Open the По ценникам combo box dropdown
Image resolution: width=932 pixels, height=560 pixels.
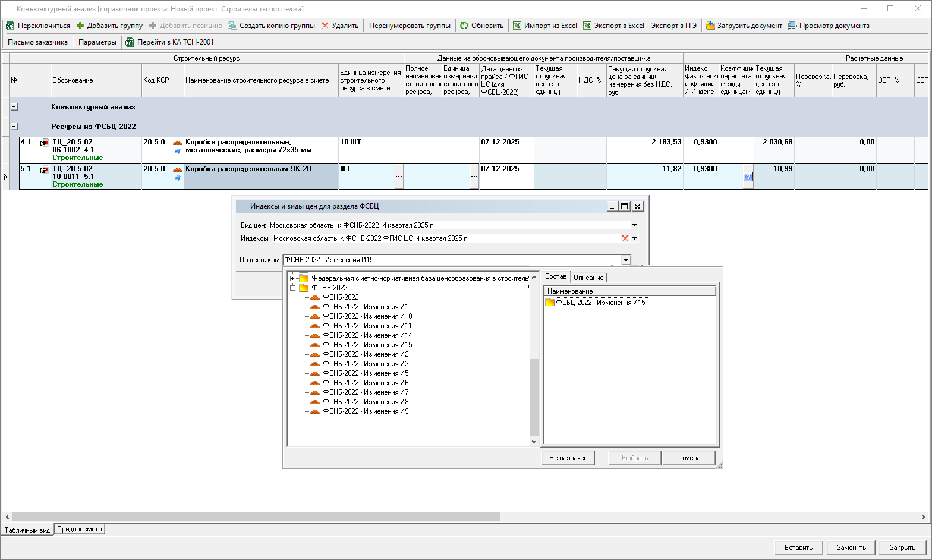coord(626,260)
